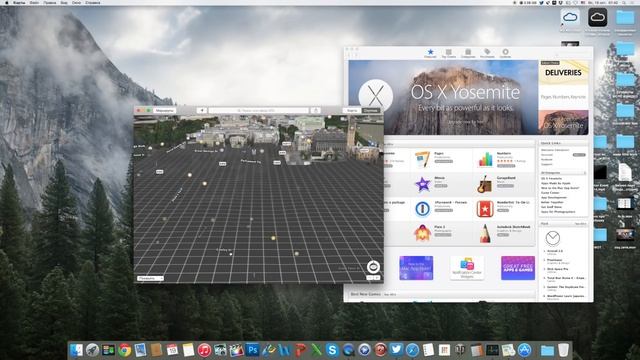Open the Great Free Apps & Games banner
This screenshot has height=360, width=640.
coord(518,268)
